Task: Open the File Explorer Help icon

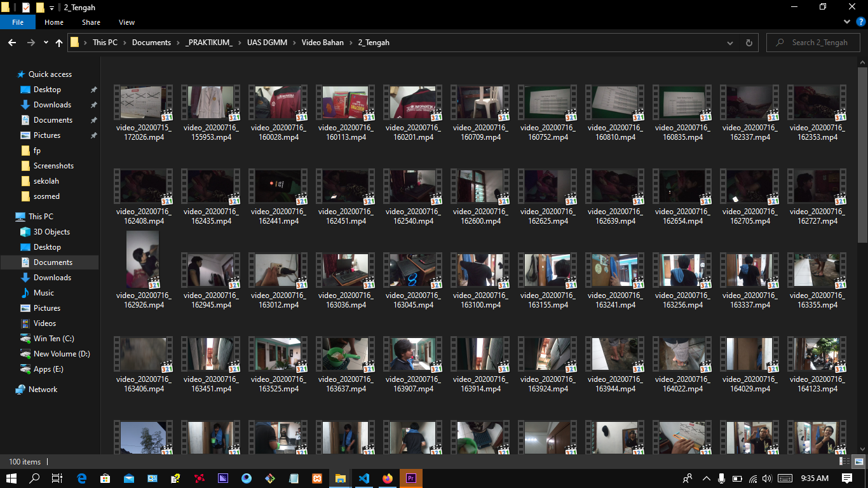Action: coord(860,22)
